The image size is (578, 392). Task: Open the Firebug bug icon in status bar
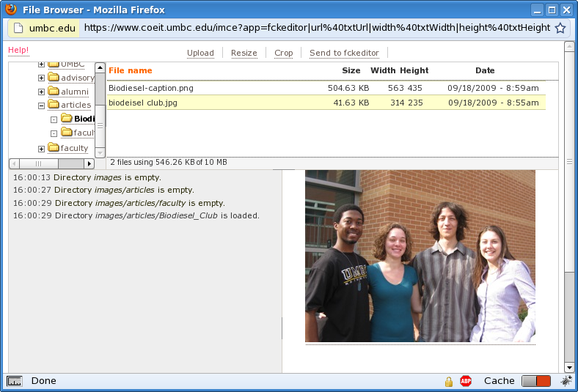[566, 381]
